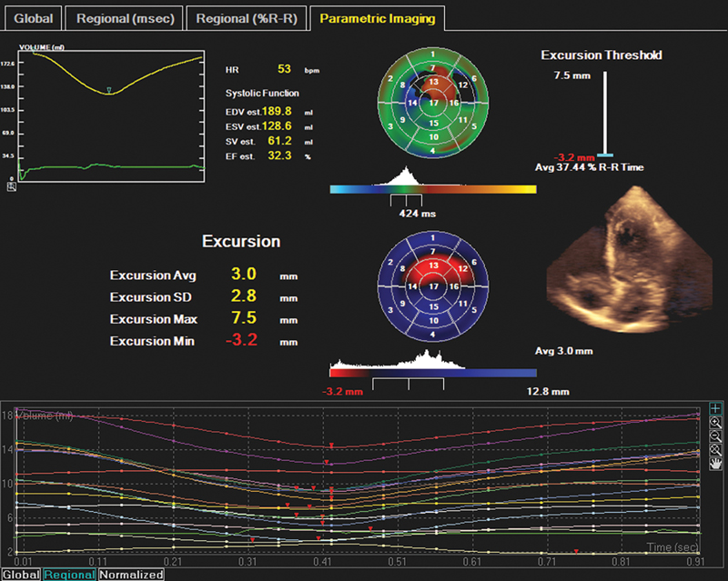Click the reset zoom magnifier icon
Viewport: 728px width, 581px height.
717,448
